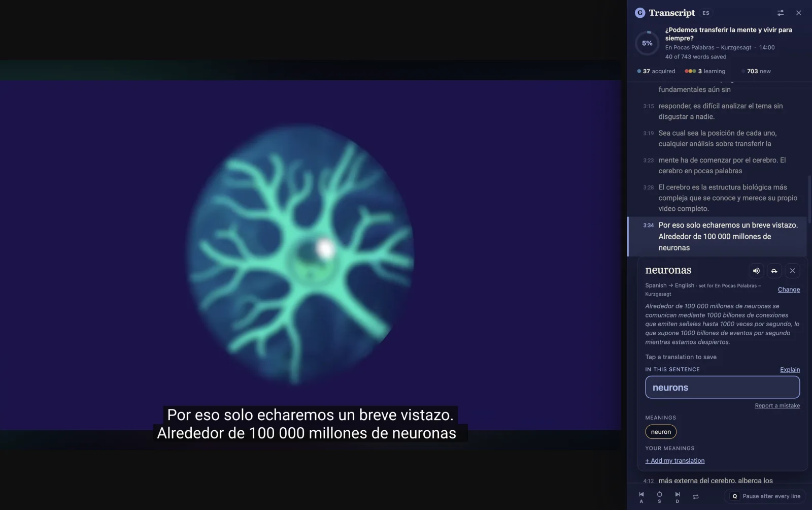This screenshot has height=510, width=812.
Task: Replay the current line (S)
Action: click(659, 497)
